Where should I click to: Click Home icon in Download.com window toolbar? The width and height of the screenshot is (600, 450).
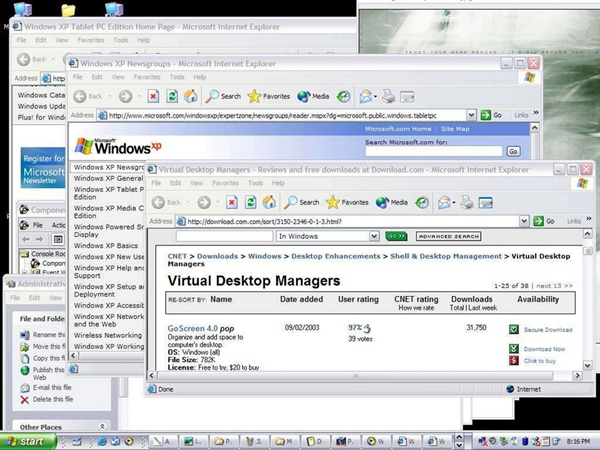(x=267, y=202)
